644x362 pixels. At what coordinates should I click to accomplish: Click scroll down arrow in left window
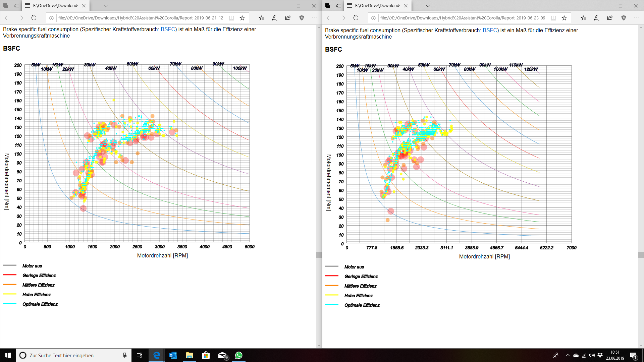pyautogui.click(x=319, y=346)
